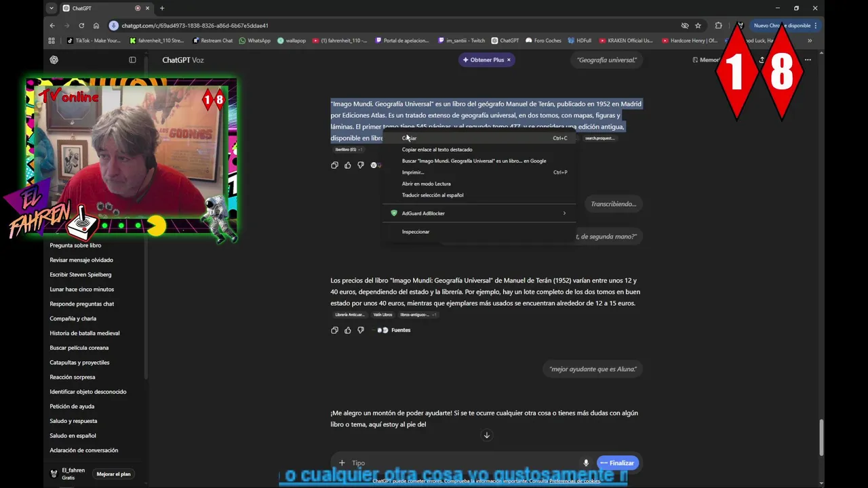Click the tracking protection eye icon in address bar
The height and width of the screenshot is (488, 868).
[685, 26]
